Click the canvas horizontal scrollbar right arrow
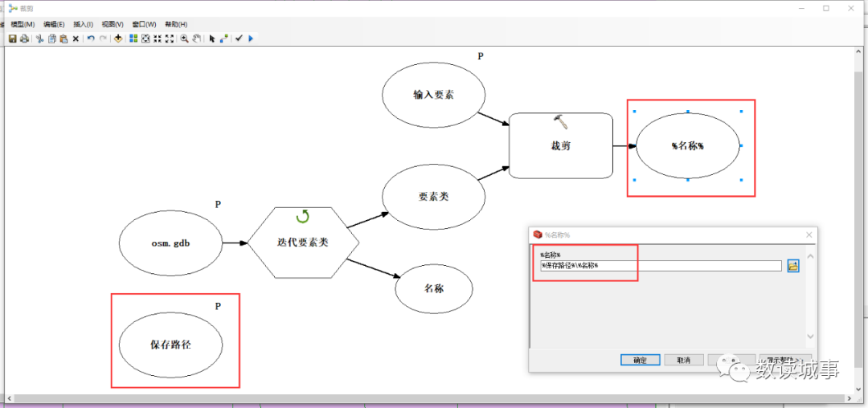 (x=850, y=398)
